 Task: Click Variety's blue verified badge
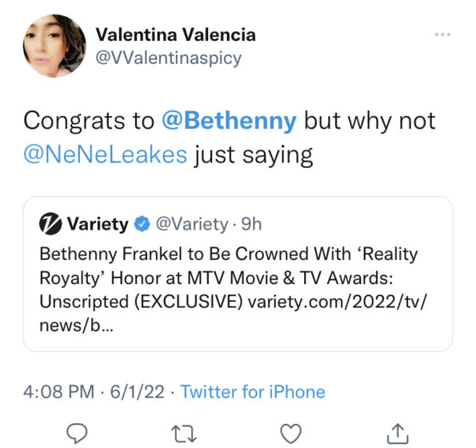tap(142, 224)
